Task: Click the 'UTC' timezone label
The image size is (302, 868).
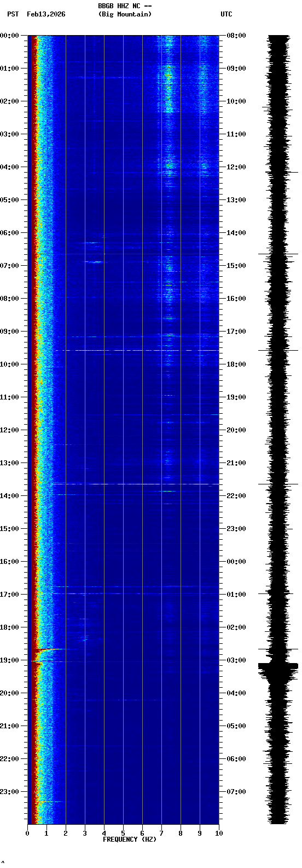Action: click(226, 14)
